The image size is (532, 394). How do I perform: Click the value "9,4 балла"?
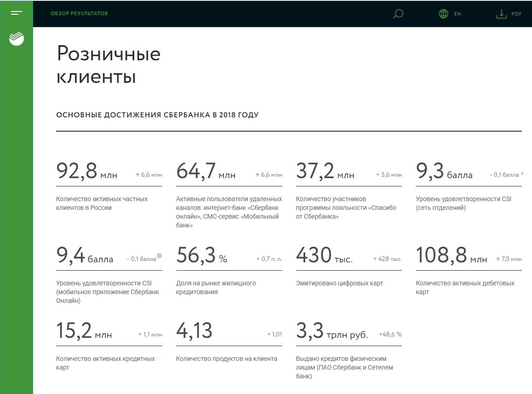(85, 255)
